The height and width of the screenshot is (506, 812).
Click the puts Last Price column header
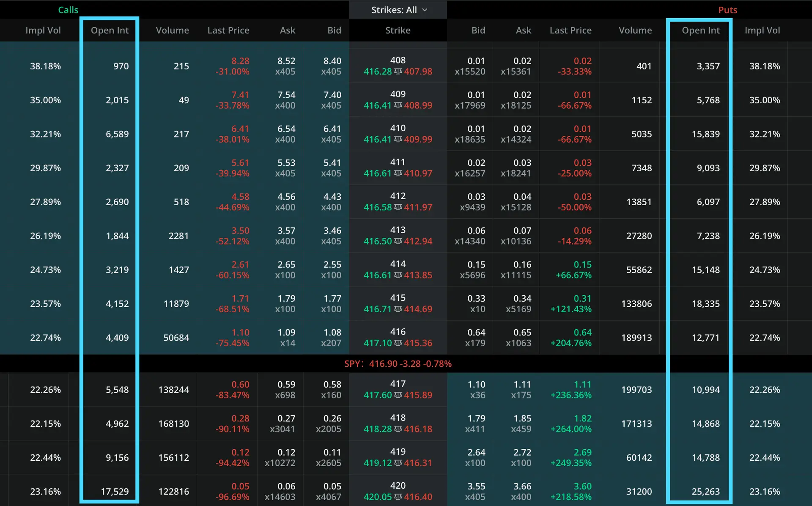coord(571,30)
